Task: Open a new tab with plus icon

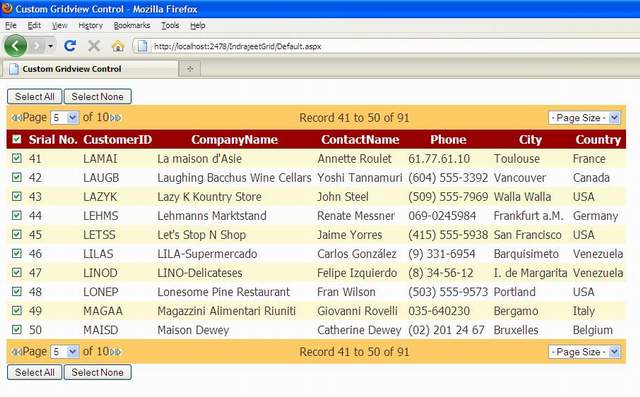Action: [x=190, y=69]
